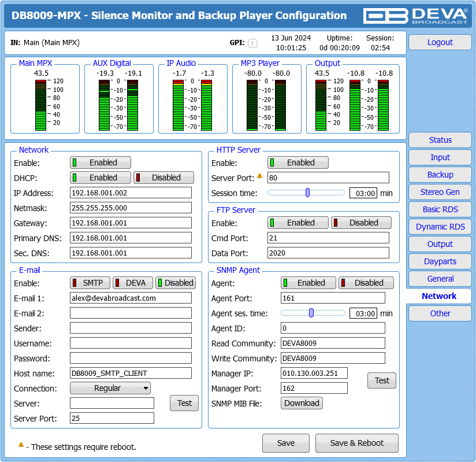Select the Network page tab
Screen dimensions: 476x462
click(x=439, y=296)
